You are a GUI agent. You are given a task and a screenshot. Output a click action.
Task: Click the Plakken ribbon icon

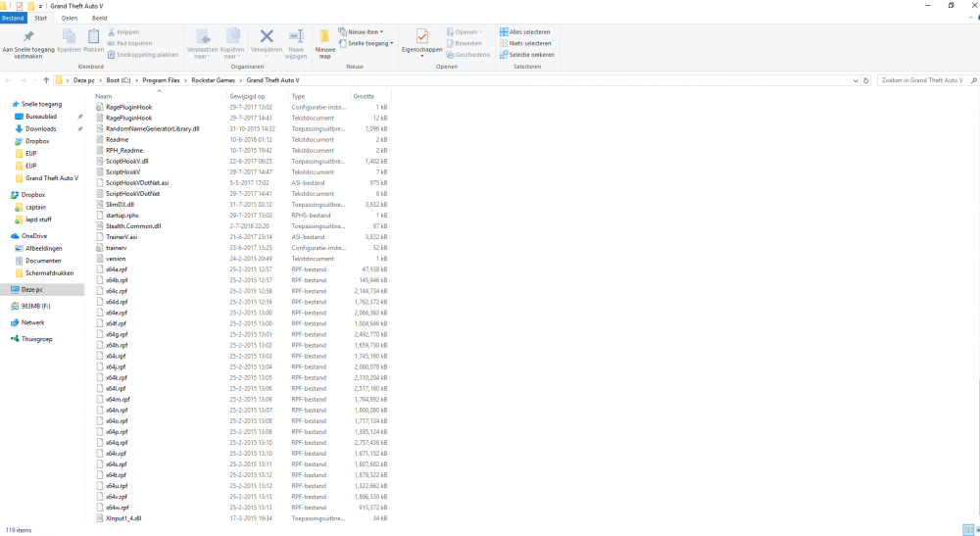[x=94, y=36]
